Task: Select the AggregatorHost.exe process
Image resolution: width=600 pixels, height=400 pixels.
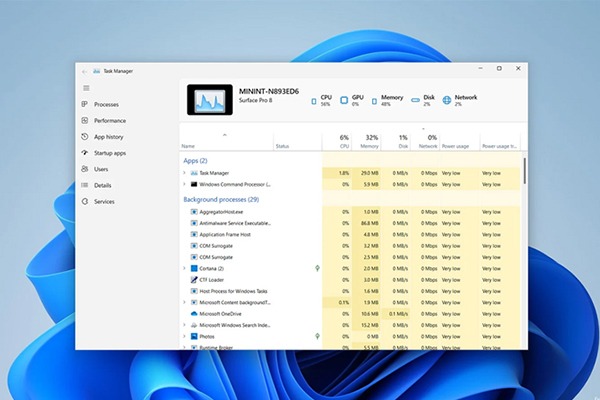Action: (x=221, y=212)
